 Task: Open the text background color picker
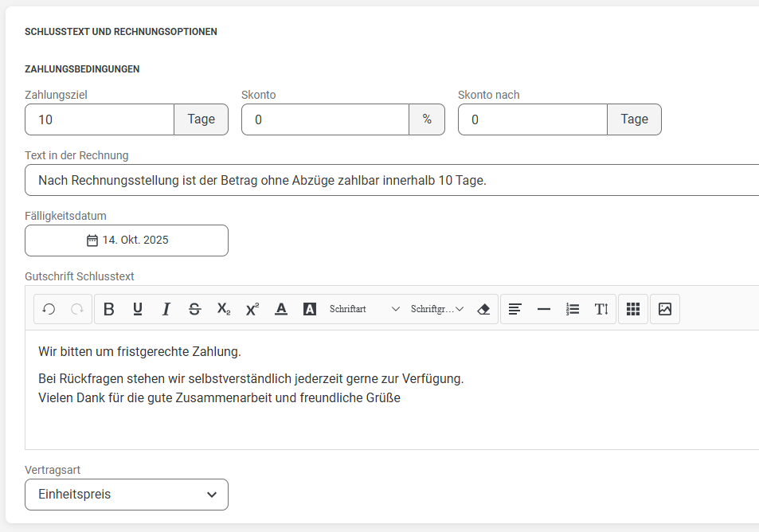pos(310,309)
